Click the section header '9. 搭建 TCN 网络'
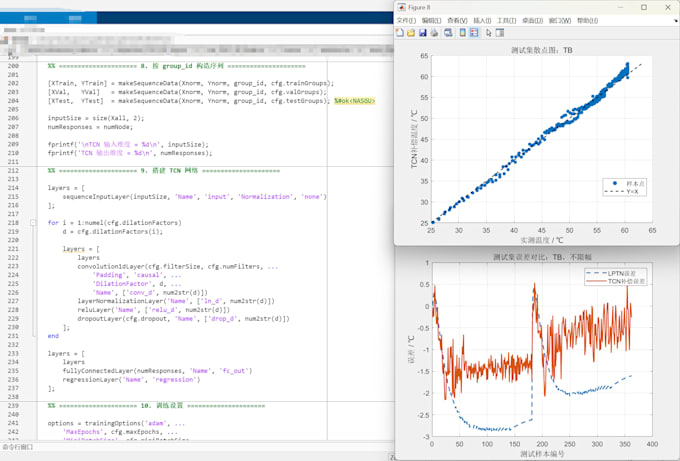The width and height of the screenshot is (680, 461). [x=169, y=170]
